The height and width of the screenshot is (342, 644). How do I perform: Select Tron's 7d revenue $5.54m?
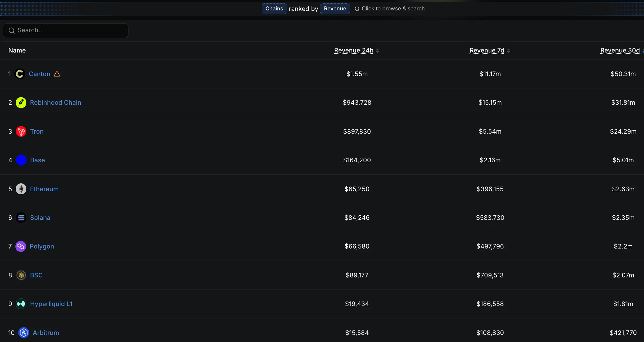click(x=490, y=131)
